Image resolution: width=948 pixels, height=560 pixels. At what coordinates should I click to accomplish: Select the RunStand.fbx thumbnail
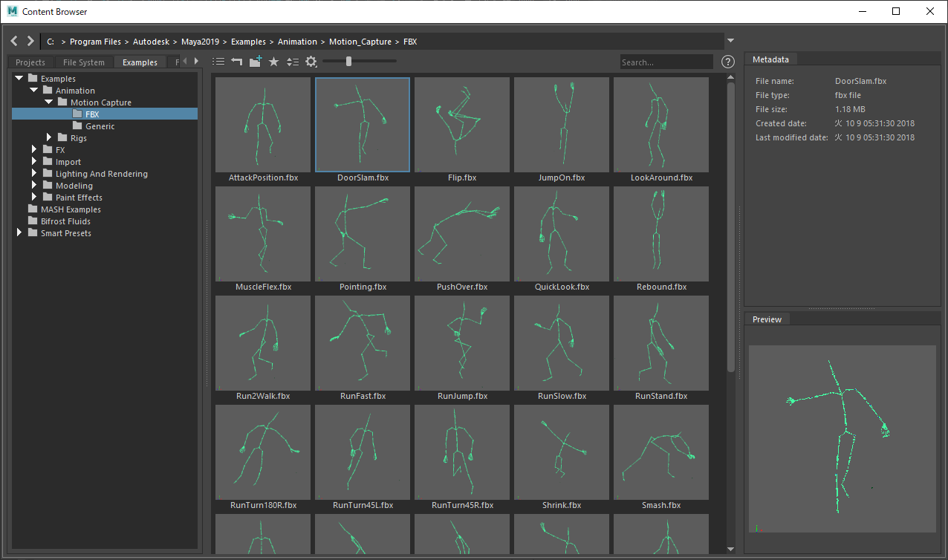(661, 343)
